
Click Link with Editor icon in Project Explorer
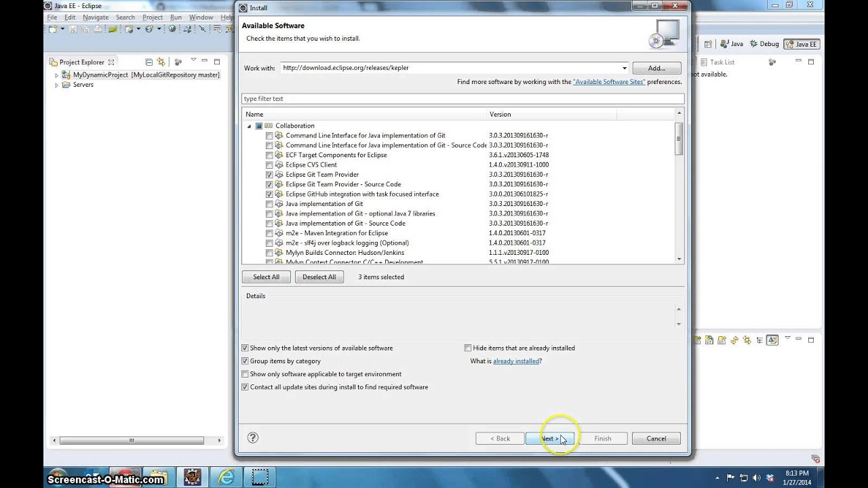161,62
